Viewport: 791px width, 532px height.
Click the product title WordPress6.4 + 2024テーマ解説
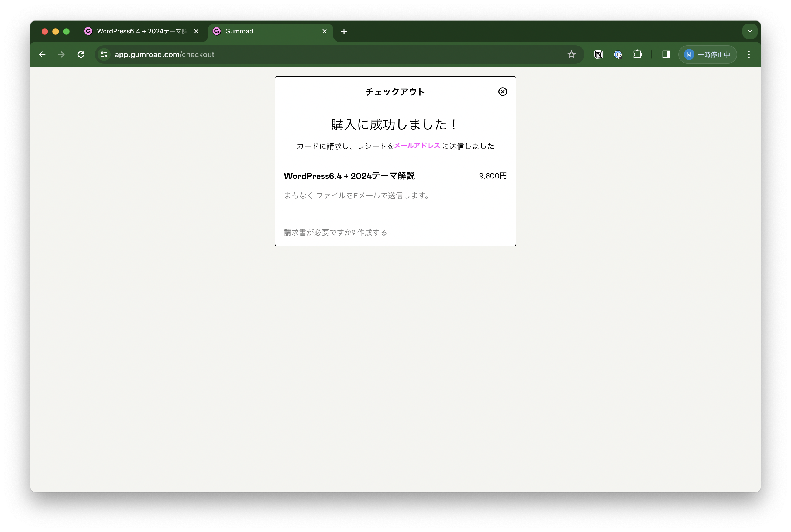point(349,176)
